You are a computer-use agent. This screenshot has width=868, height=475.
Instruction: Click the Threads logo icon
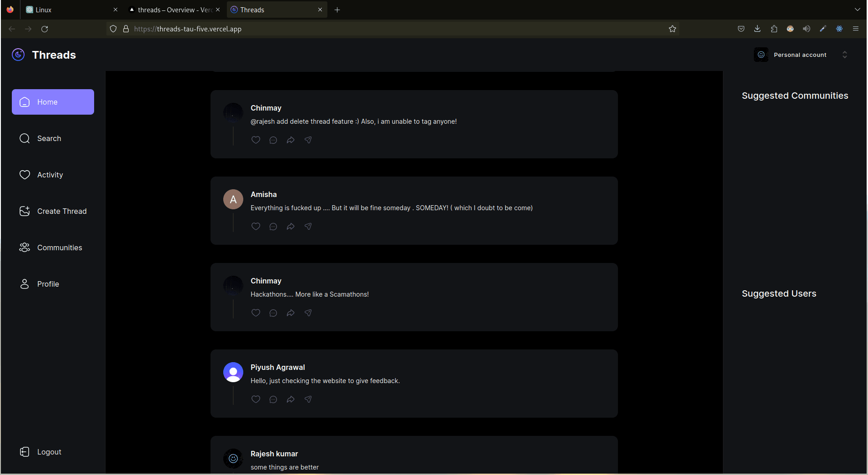pyautogui.click(x=18, y=55)
